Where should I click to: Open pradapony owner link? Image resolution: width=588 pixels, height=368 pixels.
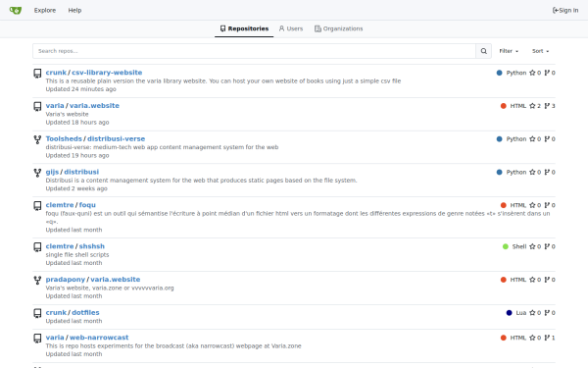click(66, 279)
